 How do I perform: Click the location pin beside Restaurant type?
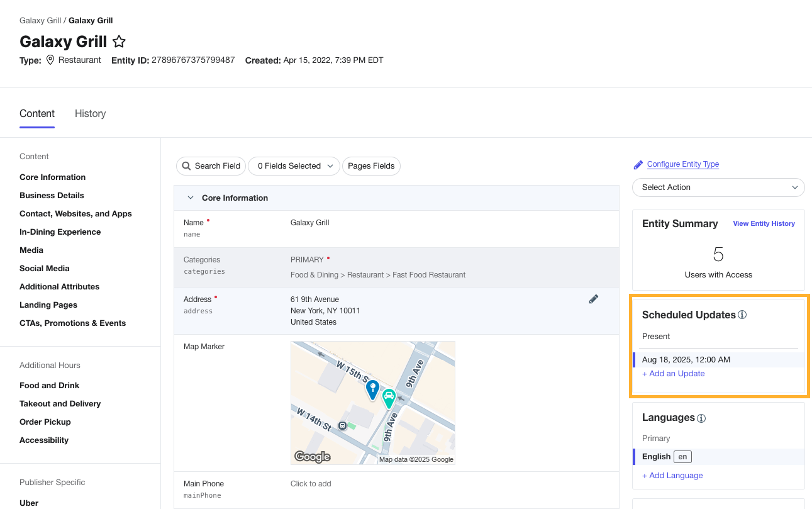(50, 60)
